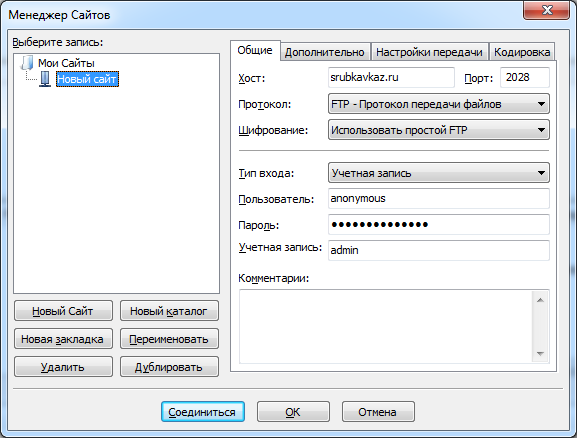Click the Порт field showing 2028
Screen dimensions: 577x438
coord(525,78)
